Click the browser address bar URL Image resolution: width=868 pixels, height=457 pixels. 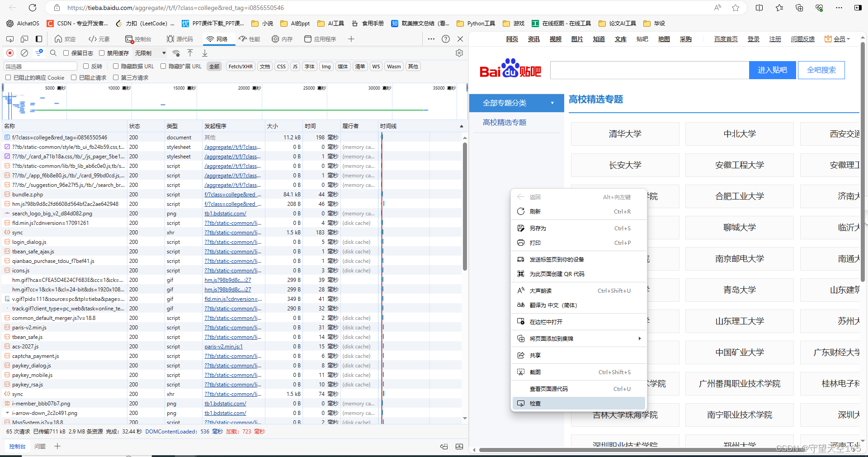(x=175, y=8)
